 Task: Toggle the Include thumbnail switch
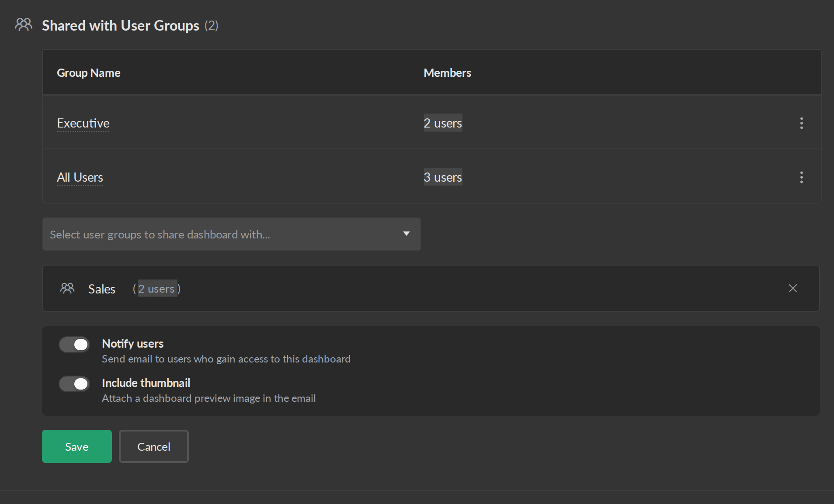tap(74, 384)
